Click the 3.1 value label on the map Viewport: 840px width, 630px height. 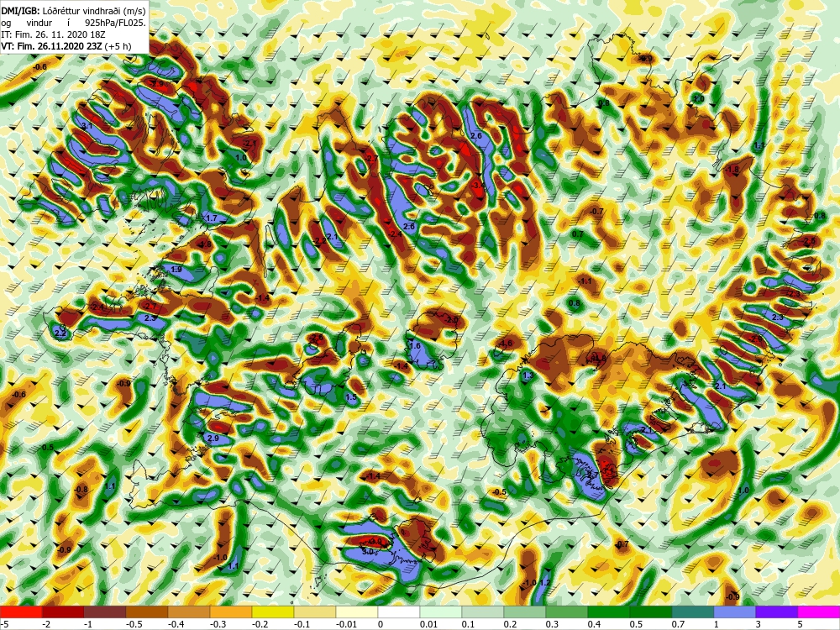(x=87, y=127)
